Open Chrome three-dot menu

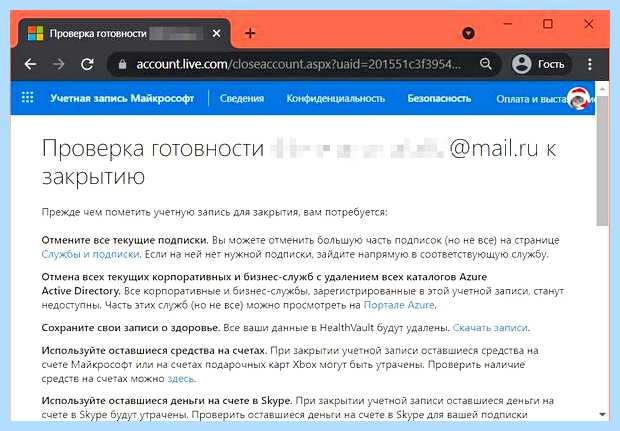click(590, 64)
